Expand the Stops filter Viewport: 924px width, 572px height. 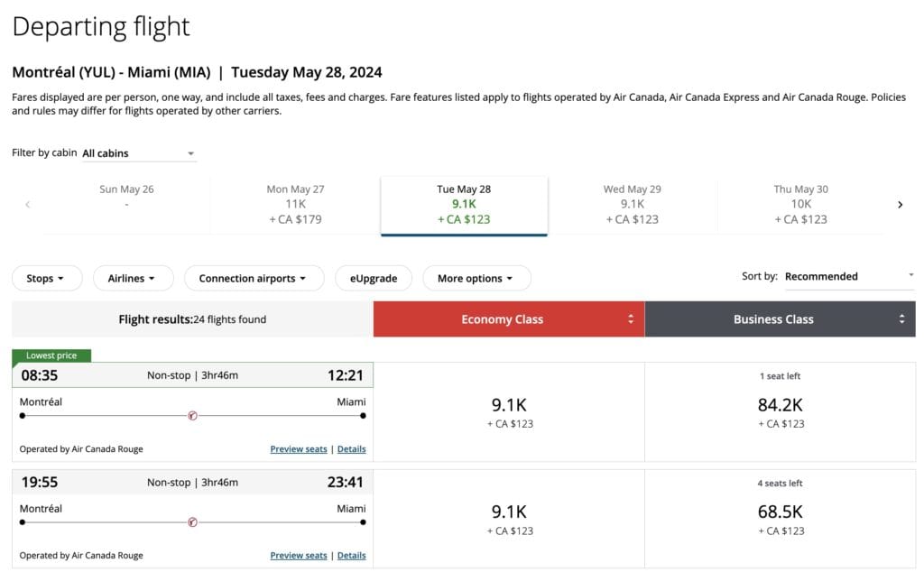[x=47, y=278]
